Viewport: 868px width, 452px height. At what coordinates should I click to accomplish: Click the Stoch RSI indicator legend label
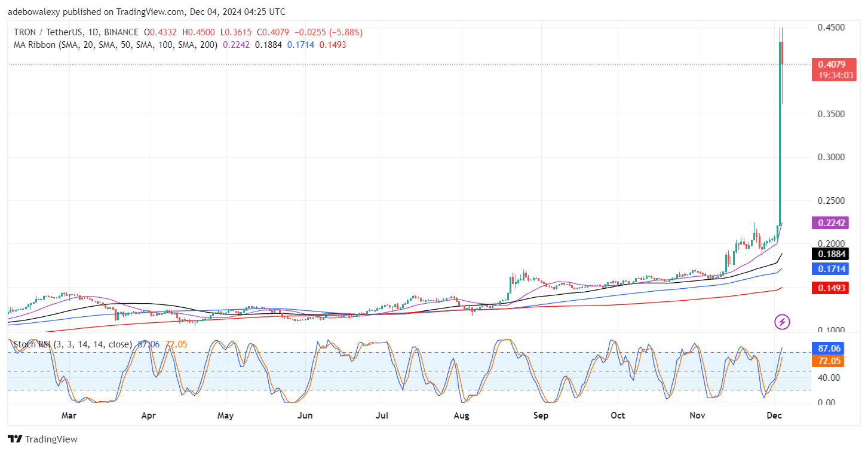[73, 345]
